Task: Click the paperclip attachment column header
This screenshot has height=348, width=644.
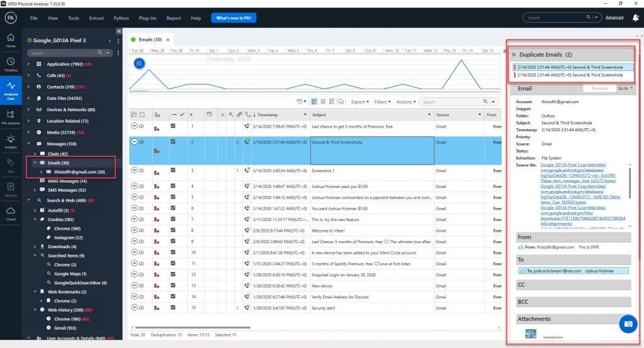Action: (239, 114)
